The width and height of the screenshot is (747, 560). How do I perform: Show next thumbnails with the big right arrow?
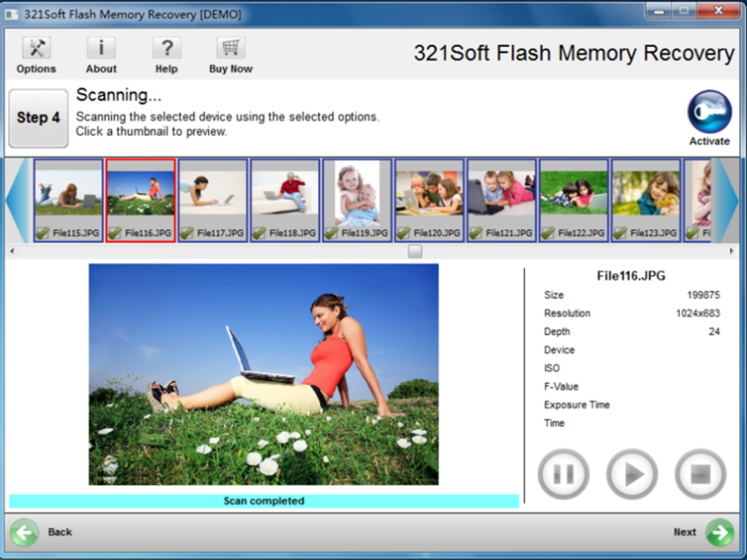(x=727, y=201)
